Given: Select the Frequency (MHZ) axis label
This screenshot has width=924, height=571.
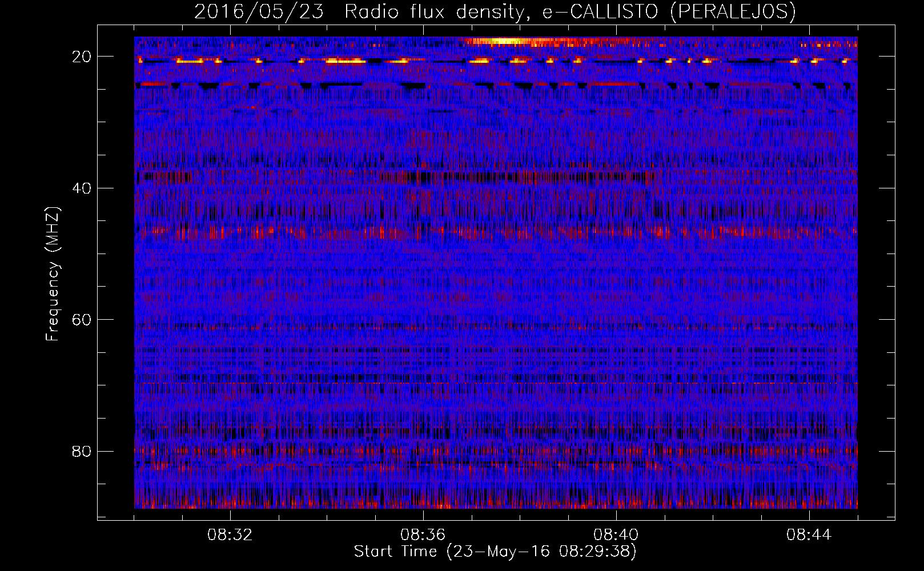Looking at the screenshot, I should point(53,274).
